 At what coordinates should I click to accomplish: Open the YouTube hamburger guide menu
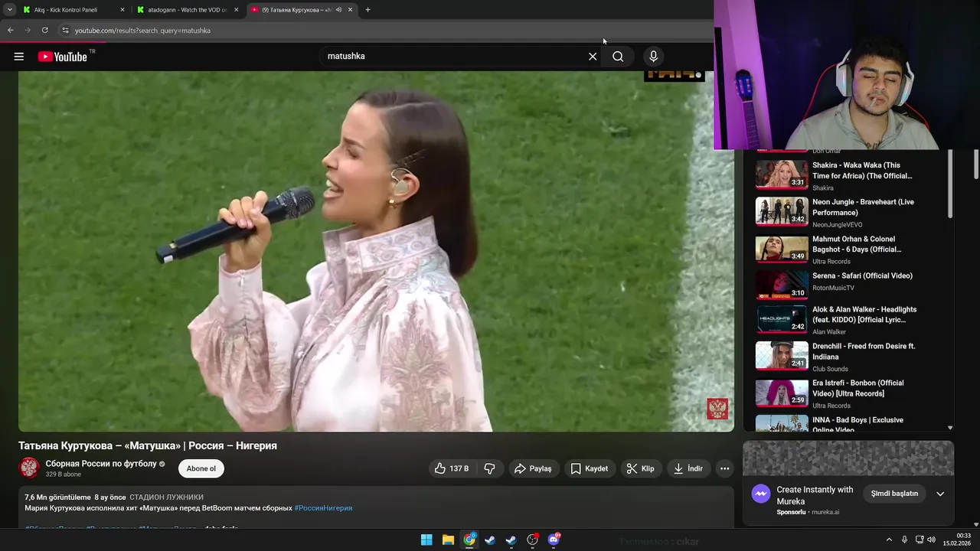19,57
